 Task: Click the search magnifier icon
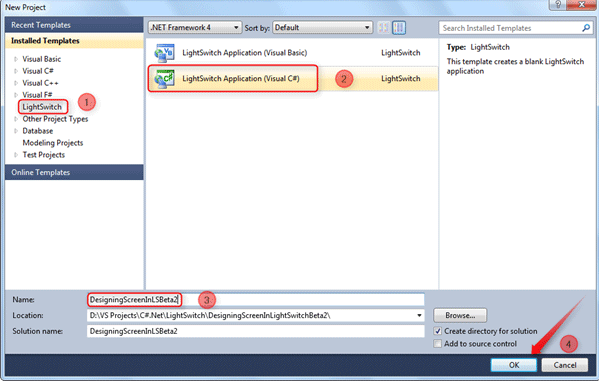tap(586, 28)
